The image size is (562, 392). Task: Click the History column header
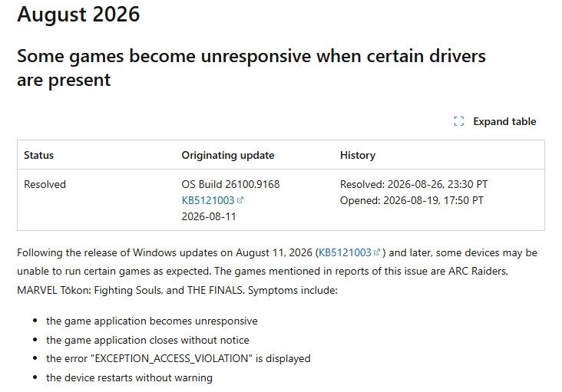(x=358, y=155)
